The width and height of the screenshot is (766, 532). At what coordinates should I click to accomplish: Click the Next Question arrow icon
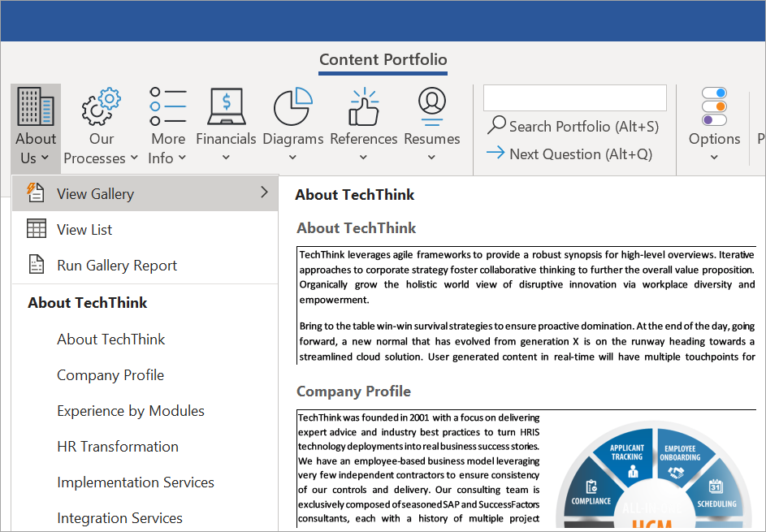496,154
